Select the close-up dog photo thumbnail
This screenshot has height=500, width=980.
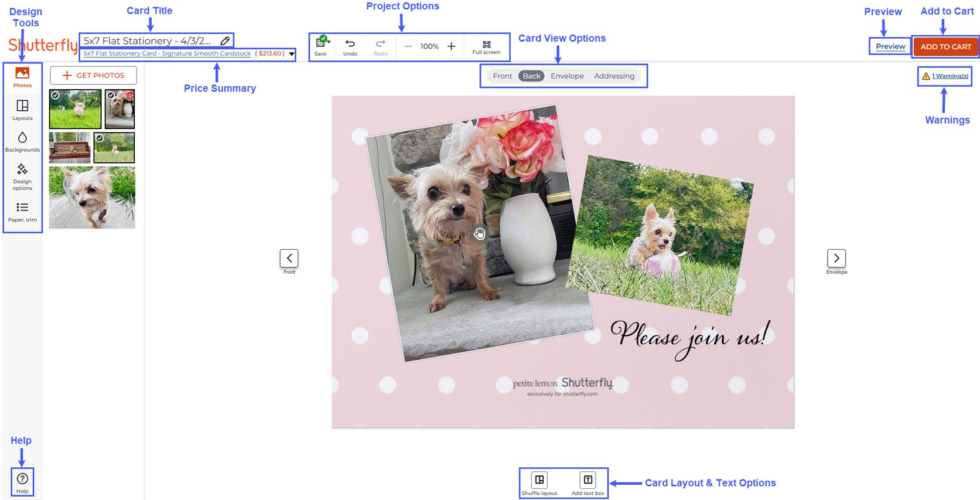pos(92,198)
